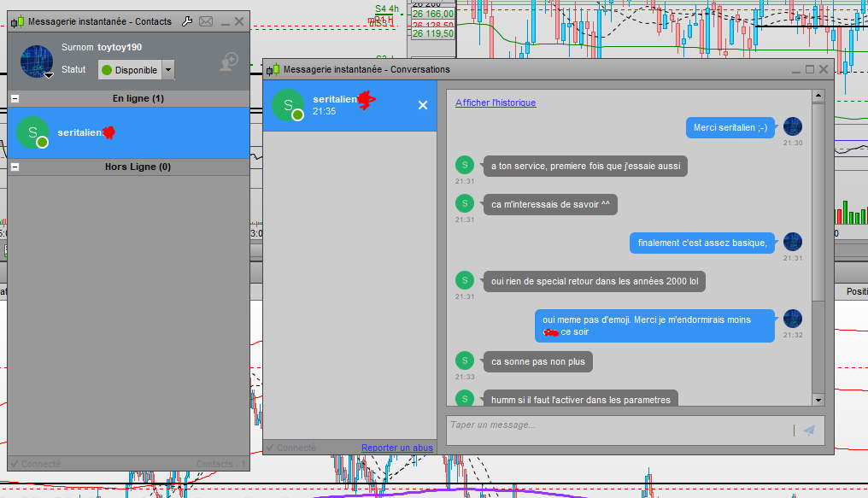This screenshot has width=868, height=498.
Task: Maximize the Conversations window
Action: point(809,69)
